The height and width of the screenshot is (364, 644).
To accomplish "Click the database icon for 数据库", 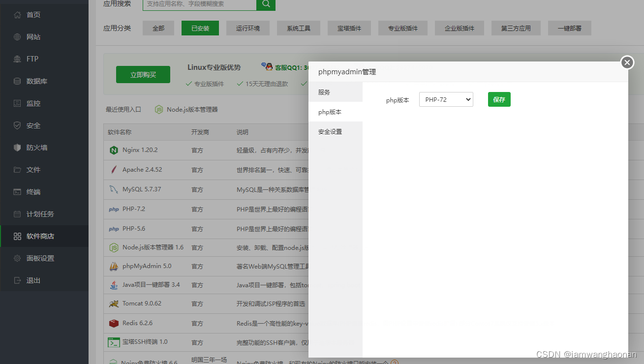I will pyautogui.click(x=17, y=81).
